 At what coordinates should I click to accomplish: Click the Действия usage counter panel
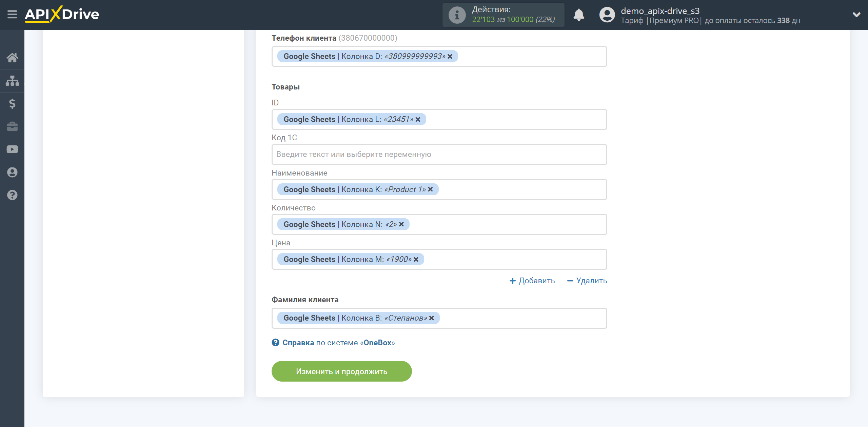503,15
